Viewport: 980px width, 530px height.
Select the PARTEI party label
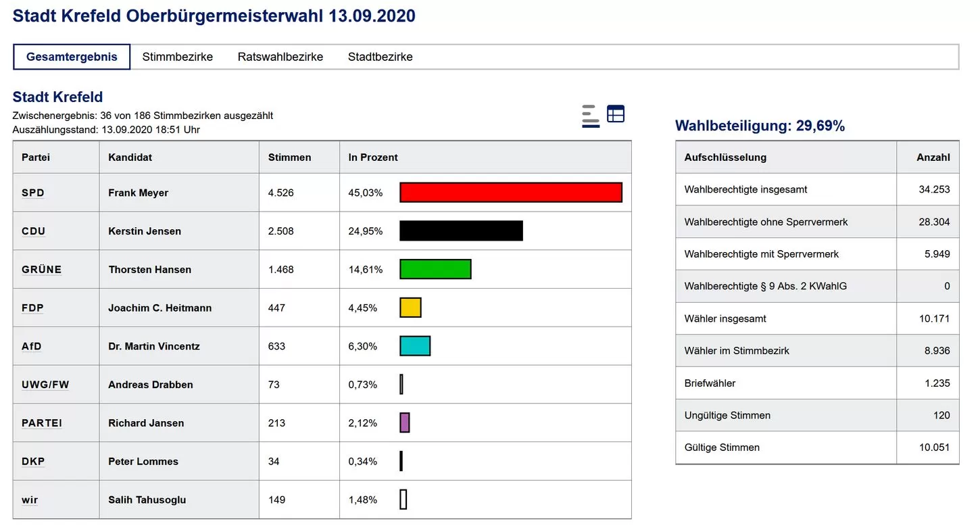[x=42, y=423]
